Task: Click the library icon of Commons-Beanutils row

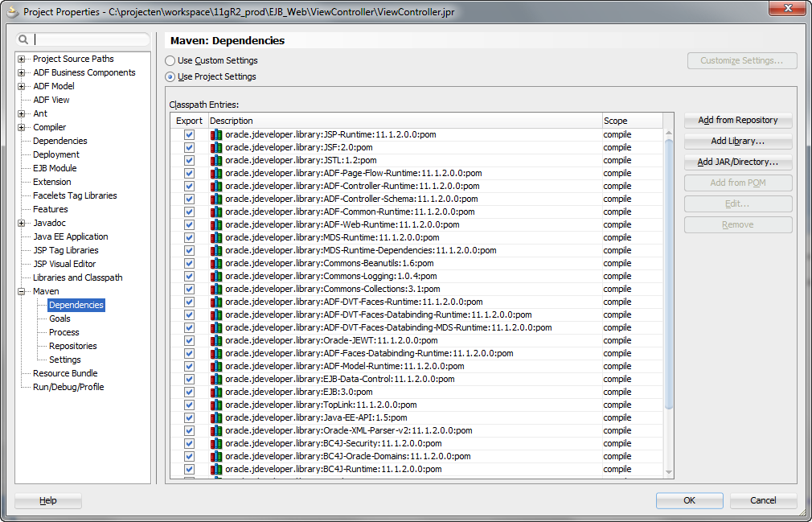Action: pyautogui.click(x=216, y=263)
